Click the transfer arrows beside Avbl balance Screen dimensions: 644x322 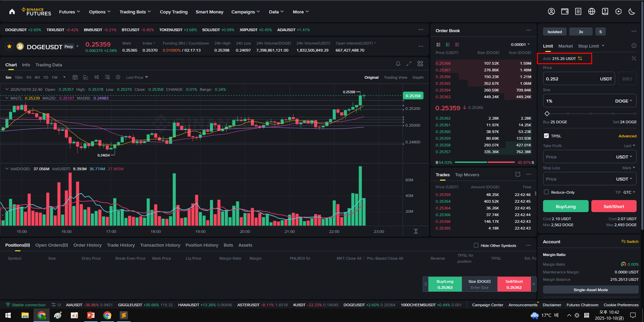click(580, 58)
